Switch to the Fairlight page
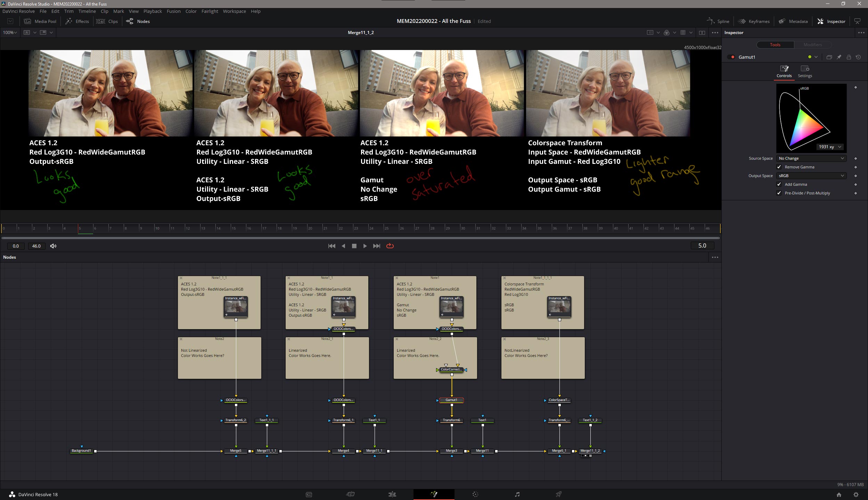The image size is (868, 500). pos(517,494)
